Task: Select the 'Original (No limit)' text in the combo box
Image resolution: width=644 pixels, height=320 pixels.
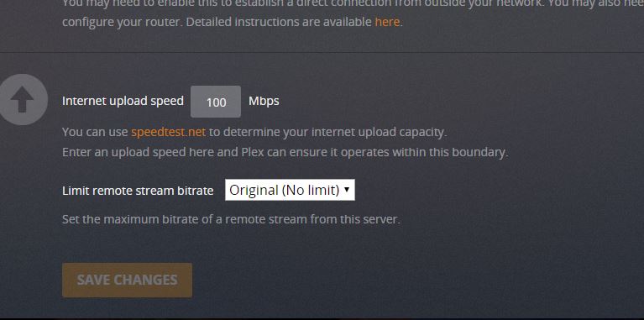Action: (x=284, y=190)
